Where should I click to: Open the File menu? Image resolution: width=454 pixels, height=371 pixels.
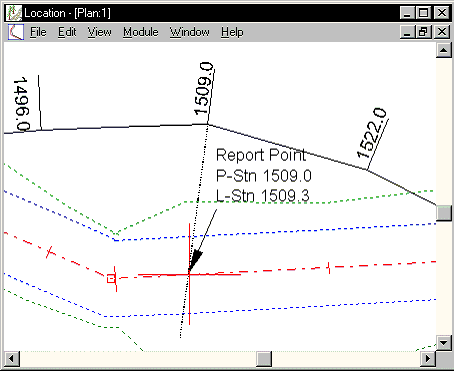38,32
